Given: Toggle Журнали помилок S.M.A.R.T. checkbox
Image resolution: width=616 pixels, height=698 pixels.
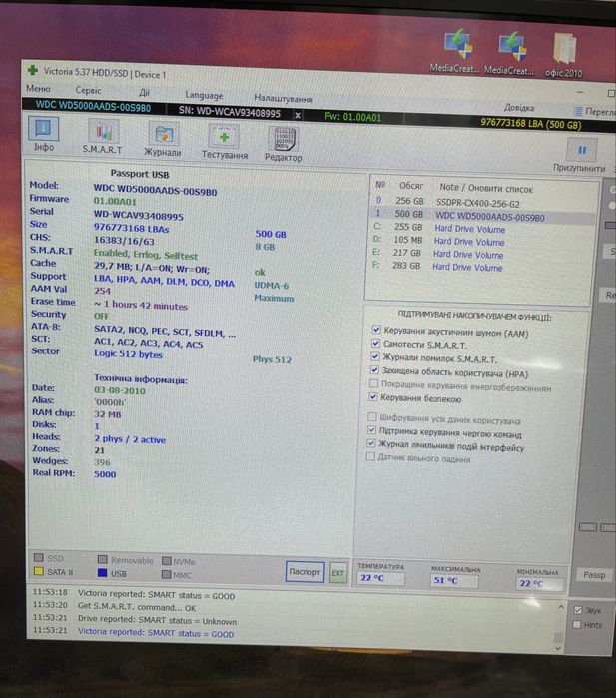Looking at the screenshot, I should click(375, 356).
